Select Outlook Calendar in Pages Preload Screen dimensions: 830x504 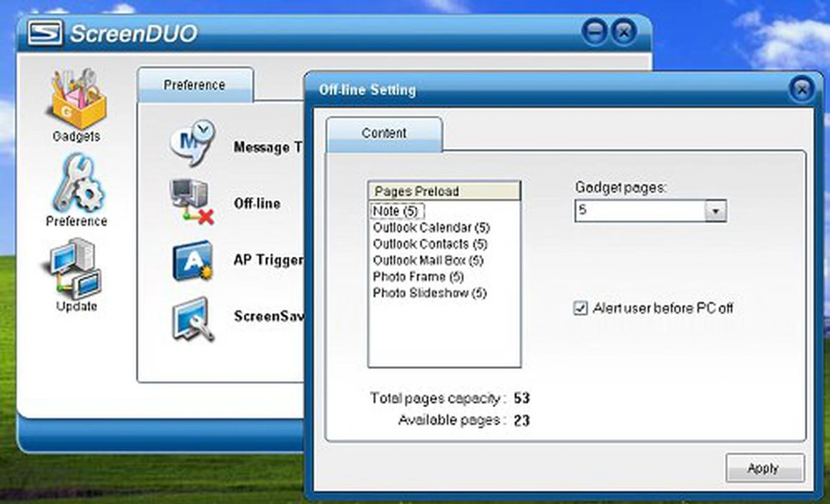coord(431,227)
